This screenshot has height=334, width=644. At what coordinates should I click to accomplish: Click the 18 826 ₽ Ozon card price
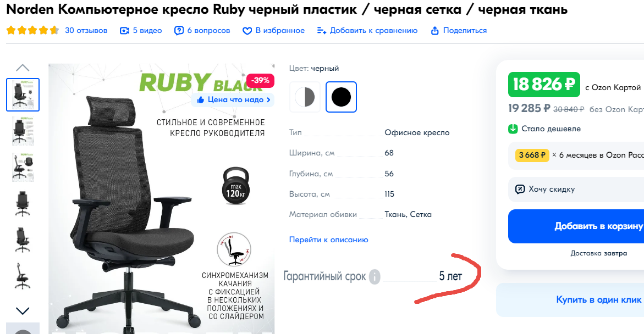544,85
